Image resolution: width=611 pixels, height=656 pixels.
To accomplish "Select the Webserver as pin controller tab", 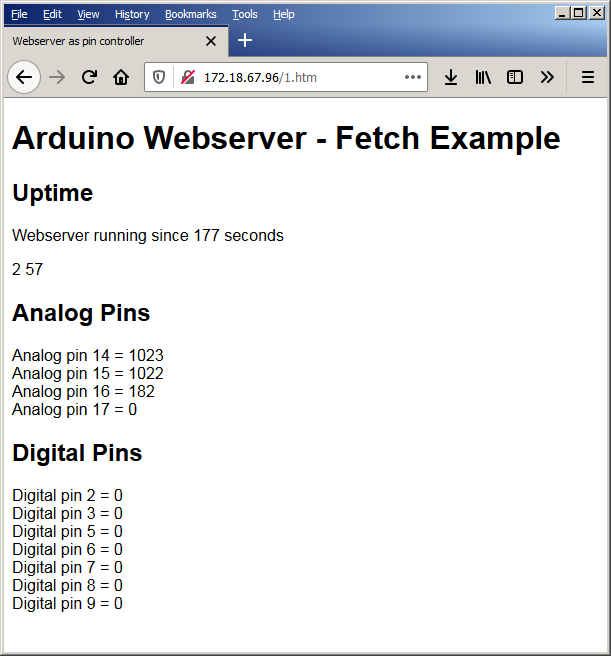I will click(100, 41).
